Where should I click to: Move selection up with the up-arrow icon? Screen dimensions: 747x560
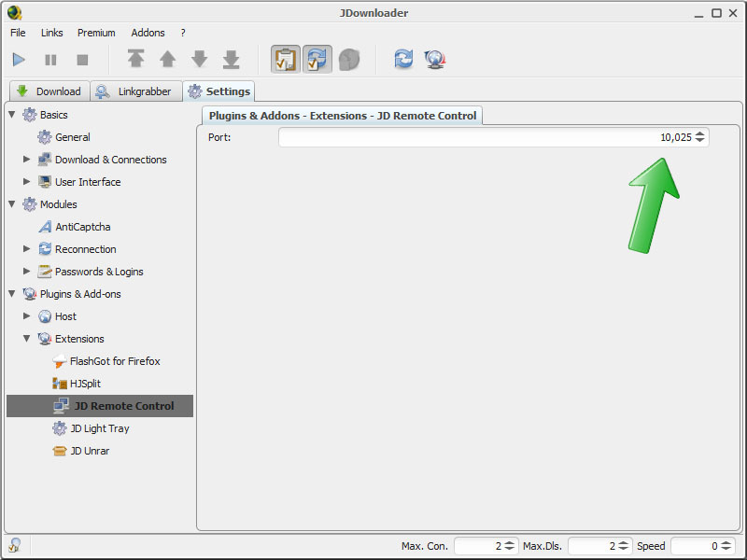coord(168,59)
